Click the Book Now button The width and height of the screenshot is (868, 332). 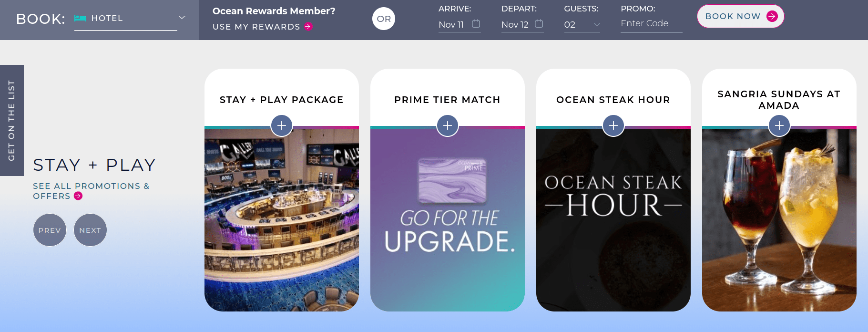click(740, 16)
